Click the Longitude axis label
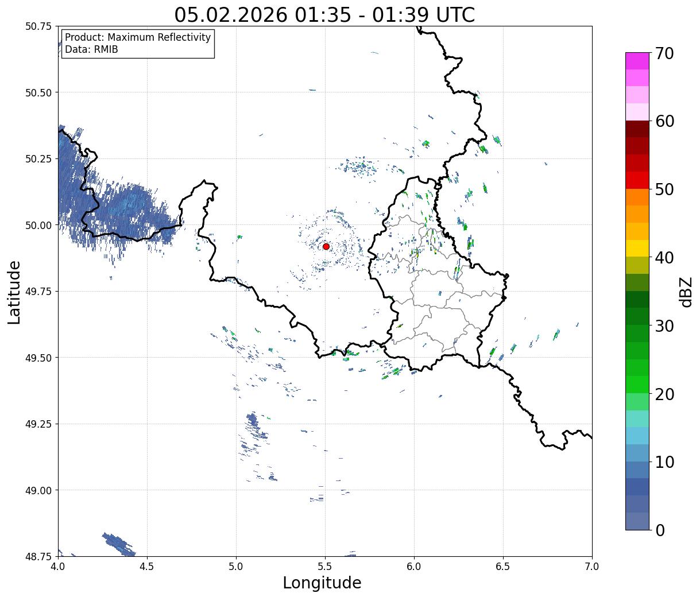The image size is (700, 597). [322, 583]
